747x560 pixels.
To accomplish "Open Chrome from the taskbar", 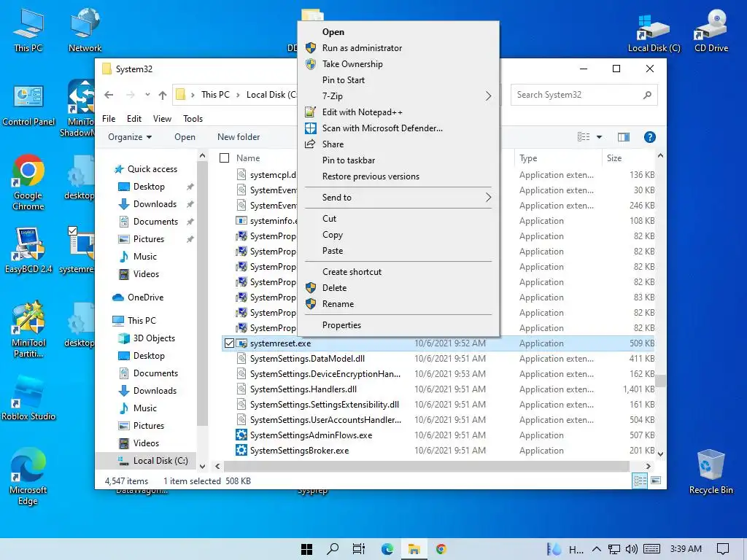I will [x=441, y=549].
